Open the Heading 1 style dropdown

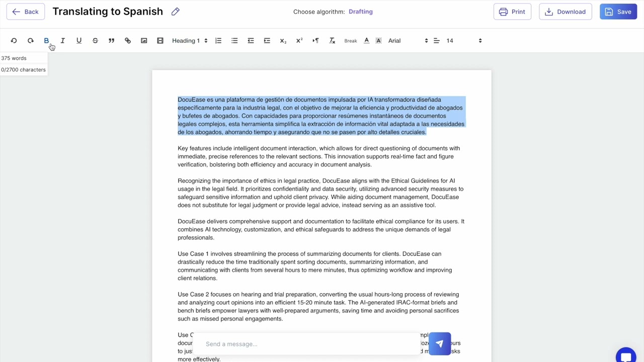190,41
